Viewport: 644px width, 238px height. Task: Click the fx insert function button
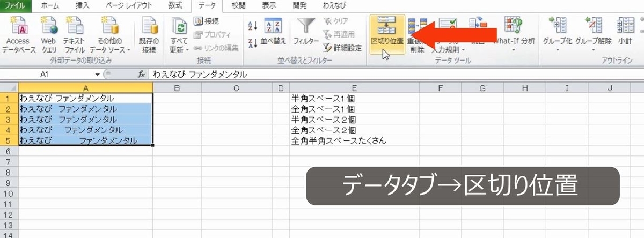[x=142, y=75]
